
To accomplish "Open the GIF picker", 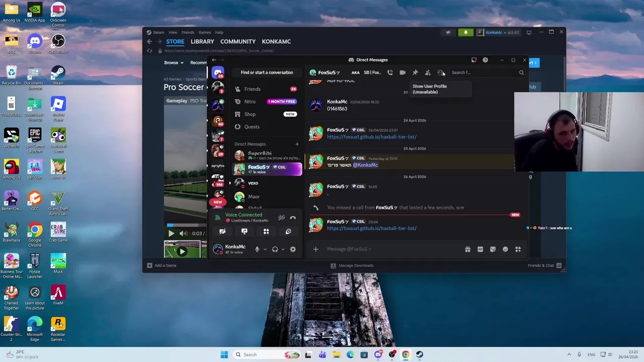I will coord(480,249).
